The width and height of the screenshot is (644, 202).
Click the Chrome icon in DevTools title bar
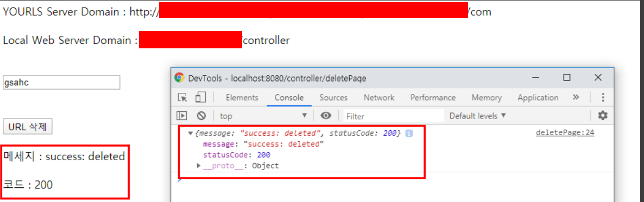coord(179,78)
